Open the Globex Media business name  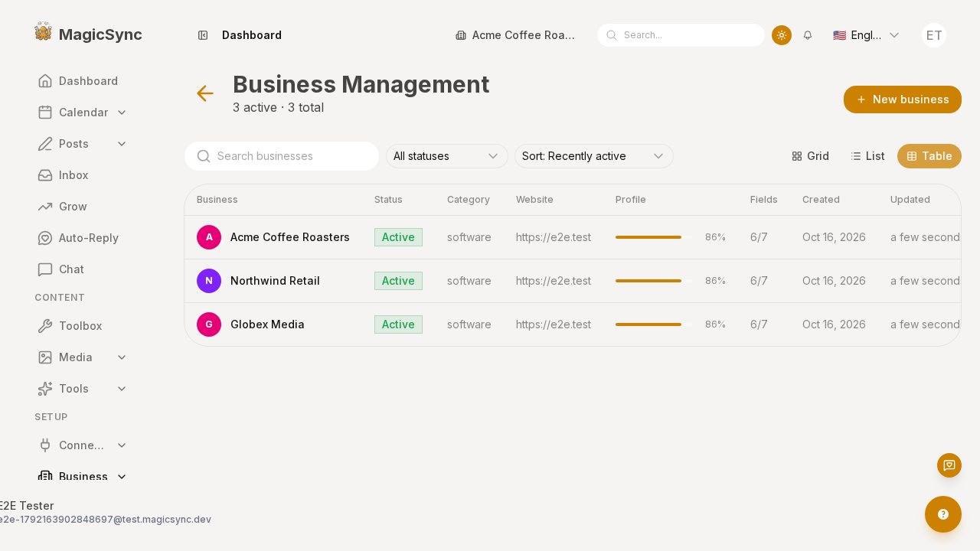click(267, 324)
